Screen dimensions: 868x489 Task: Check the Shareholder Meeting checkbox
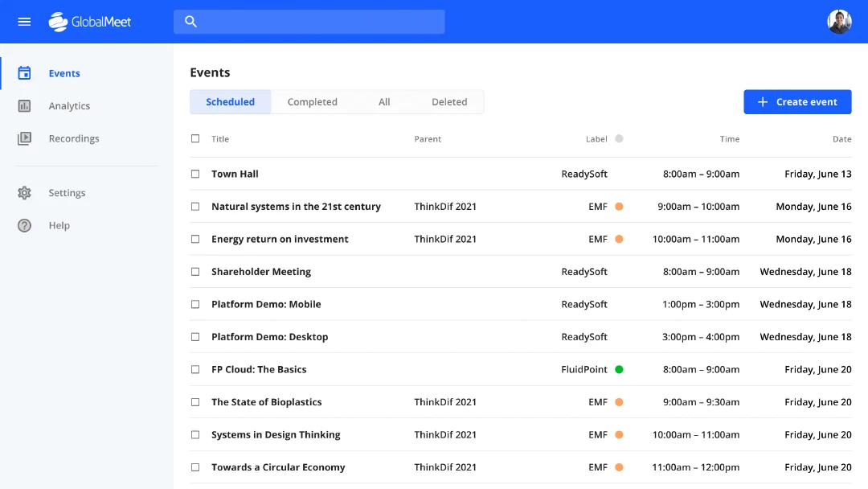pos(195,272)
